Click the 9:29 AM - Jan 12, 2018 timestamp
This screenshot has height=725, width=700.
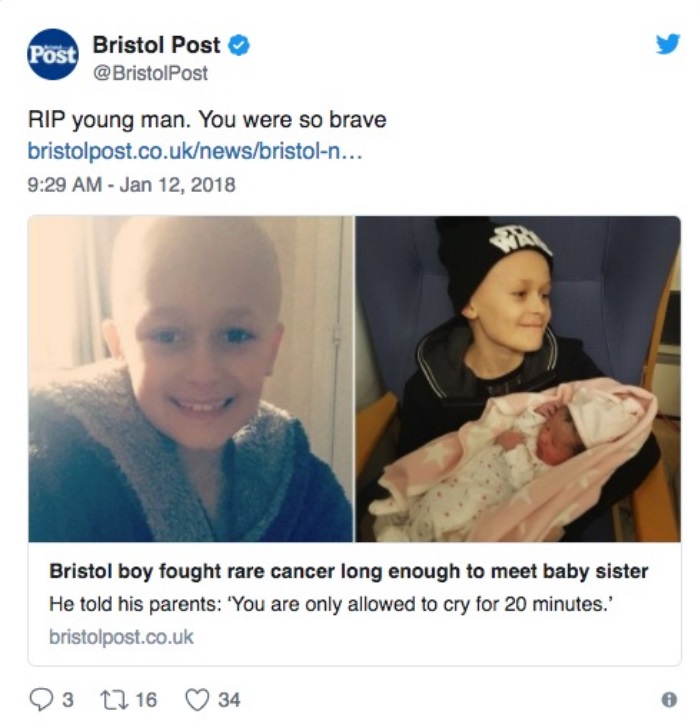click(x=131, y=184)
